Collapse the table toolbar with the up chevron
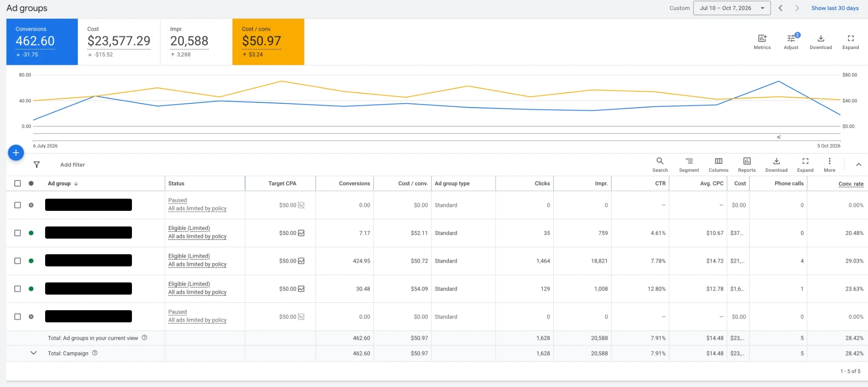868x387 pixels. pos(858,165)
